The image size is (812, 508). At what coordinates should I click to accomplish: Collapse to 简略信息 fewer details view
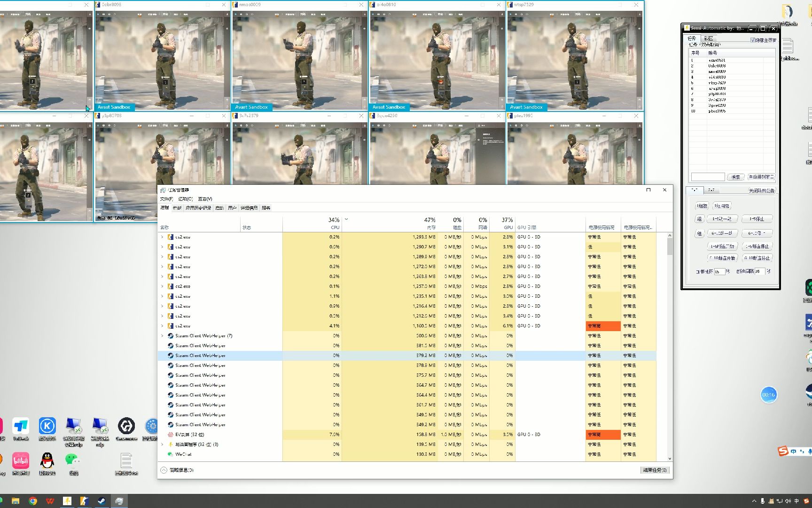(177, 470)
